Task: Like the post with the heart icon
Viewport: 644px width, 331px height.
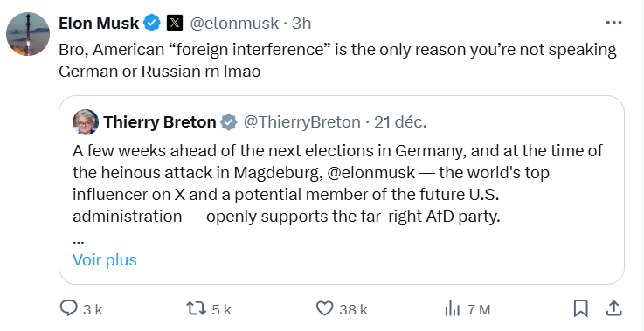Action: (325, 308)
